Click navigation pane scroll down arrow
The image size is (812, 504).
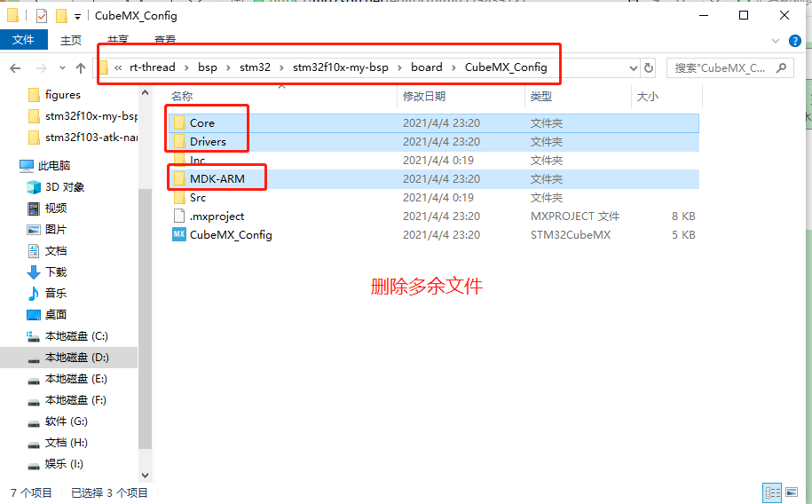click(145, 476)
